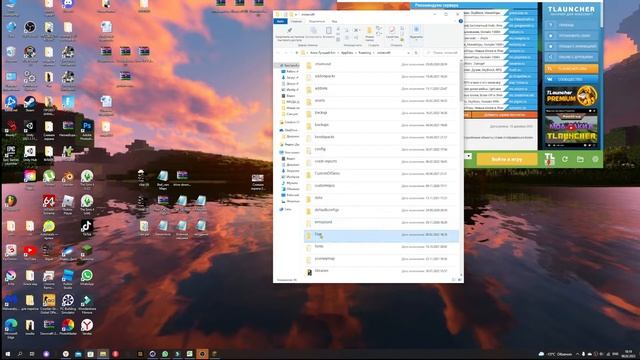Image resolution: width=640 pixels, height=360 pixels.
Task: Select the backups folder row
Action: click(x=381, y=125)
